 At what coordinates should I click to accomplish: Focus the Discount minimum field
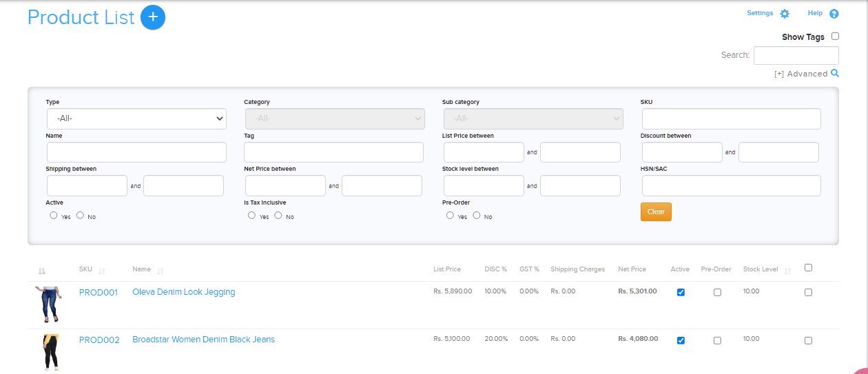(682, 152)
